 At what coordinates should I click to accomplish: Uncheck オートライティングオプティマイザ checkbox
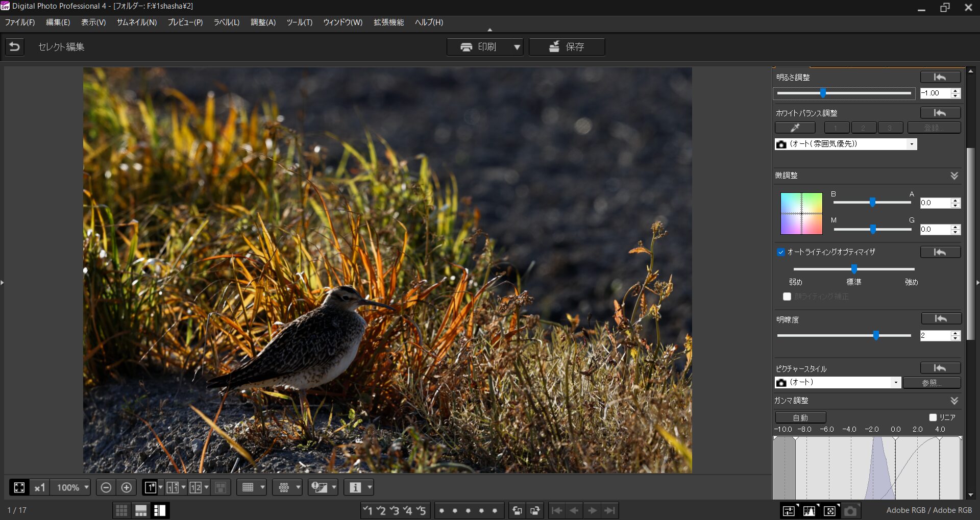pos(780,252)
